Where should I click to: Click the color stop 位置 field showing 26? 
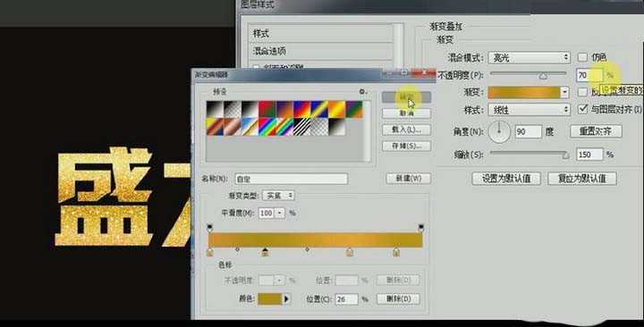tap(347, 299)
